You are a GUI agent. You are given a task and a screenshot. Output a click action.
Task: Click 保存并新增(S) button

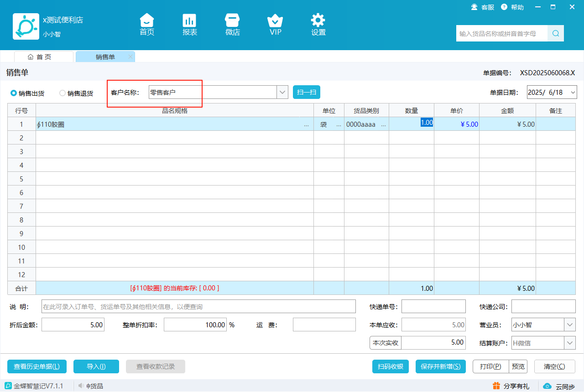tap(441, 366)
